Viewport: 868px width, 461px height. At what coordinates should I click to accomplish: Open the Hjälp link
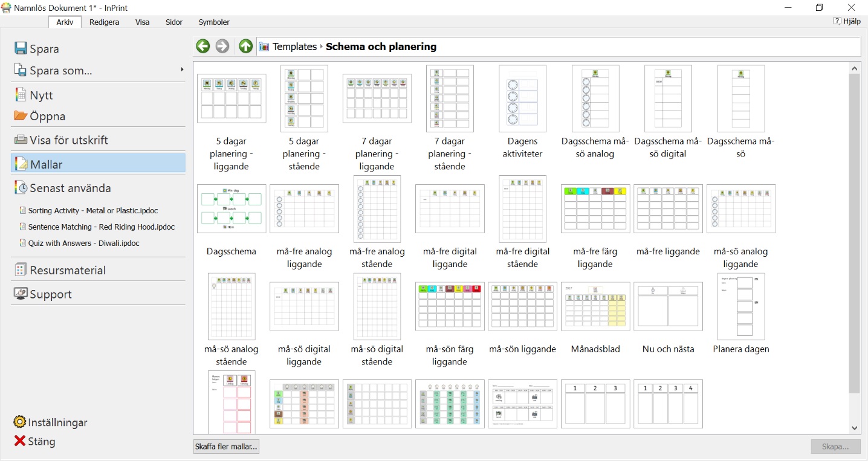point(847,21)
